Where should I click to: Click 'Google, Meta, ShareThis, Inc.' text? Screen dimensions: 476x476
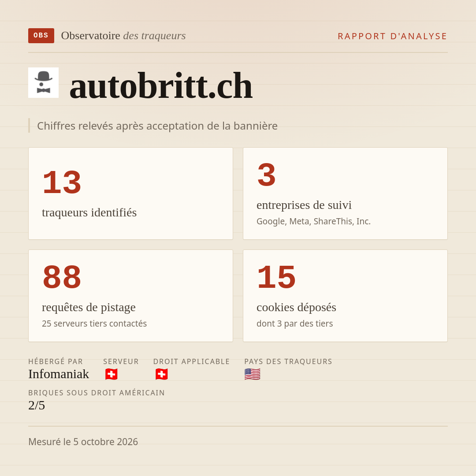(x=314, y=221)
